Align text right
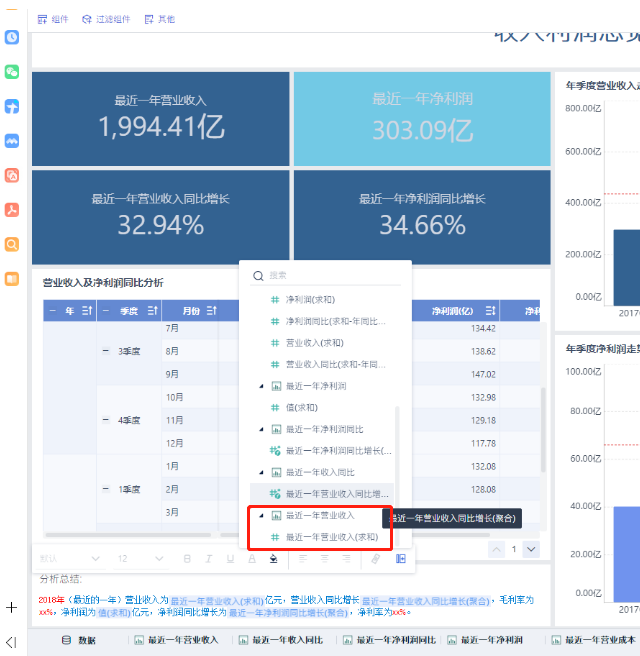Screen dimensions: 640x656 point(346,559)
